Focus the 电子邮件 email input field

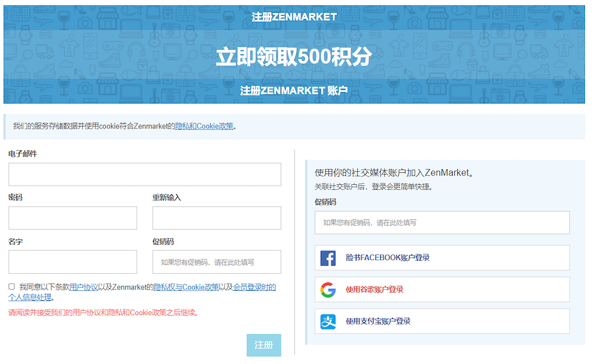pyautogui.click(x=145, y=174)
